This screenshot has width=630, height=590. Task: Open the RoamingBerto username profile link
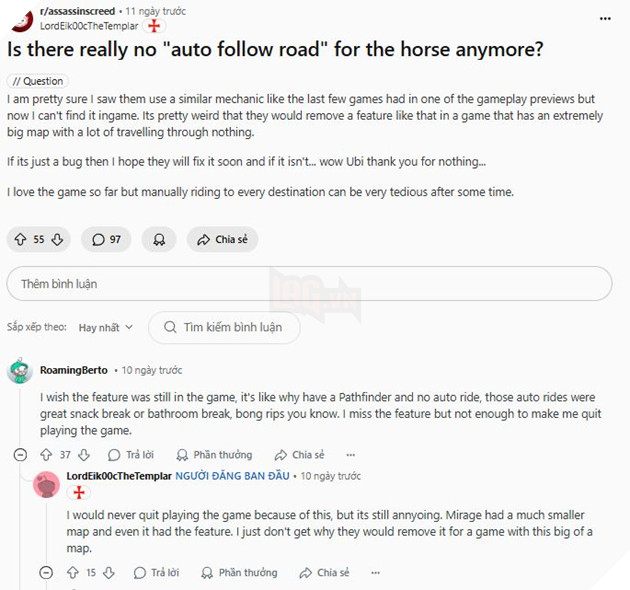point(73,370)
